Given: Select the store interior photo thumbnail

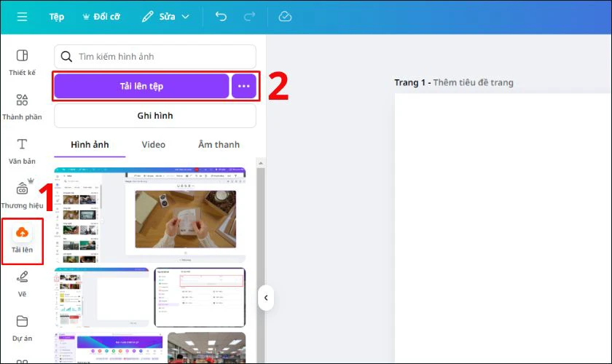Looking at the screenshot, I should coord(206,348).
